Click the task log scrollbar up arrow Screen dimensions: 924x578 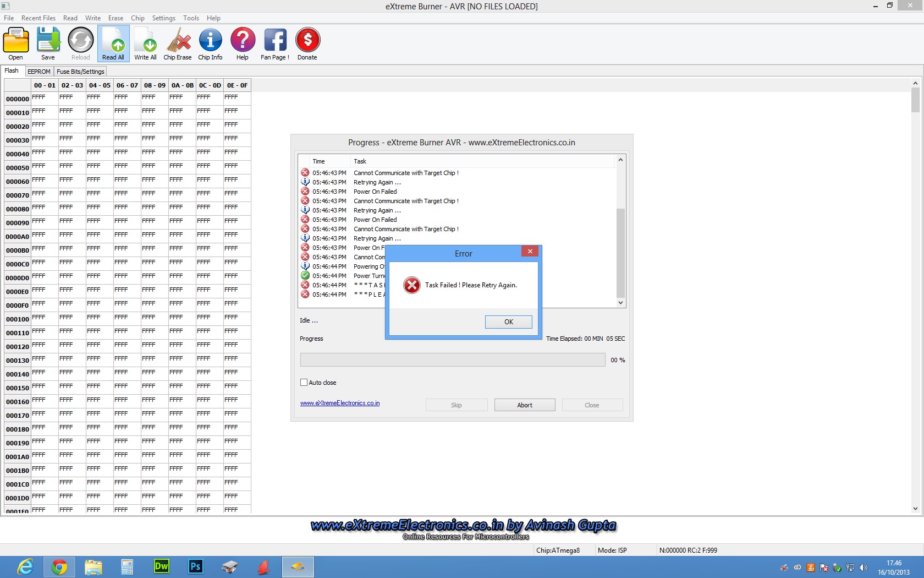tap(621, 160)
